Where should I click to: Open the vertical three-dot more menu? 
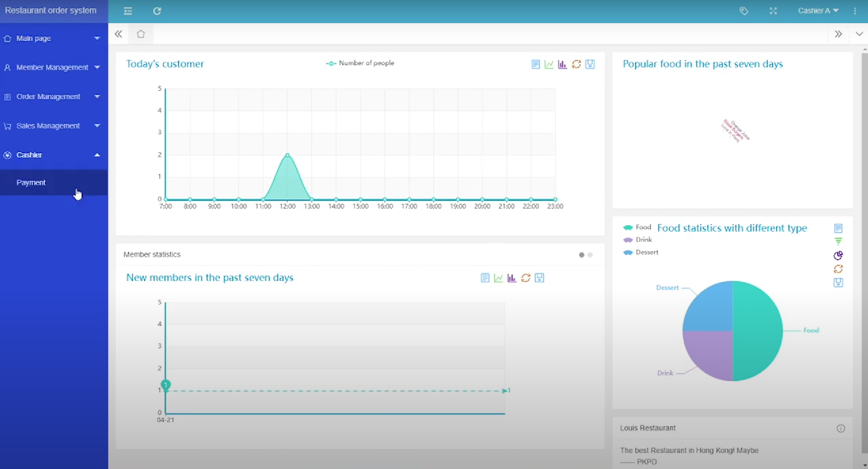click(855, 11)
